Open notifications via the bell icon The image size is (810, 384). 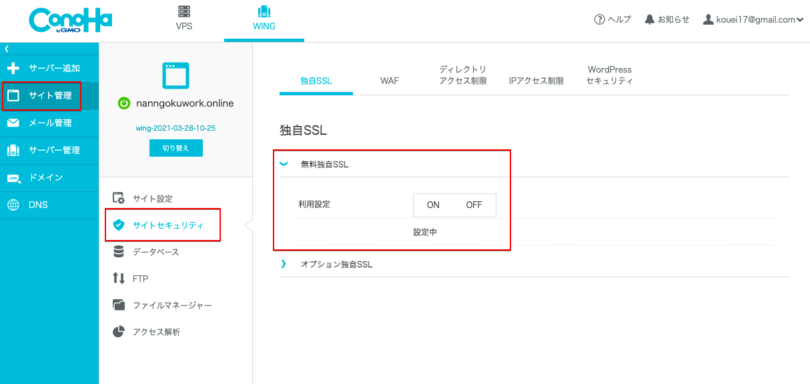pyautogui.click(x=650, y=20)
